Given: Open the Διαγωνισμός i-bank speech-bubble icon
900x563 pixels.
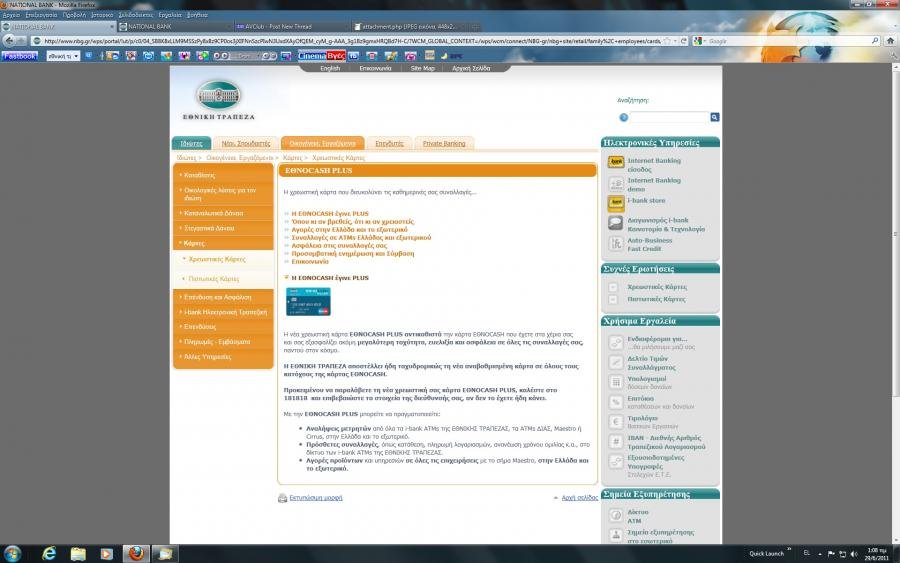Looking at the screenshot, I should coord(616,223).
